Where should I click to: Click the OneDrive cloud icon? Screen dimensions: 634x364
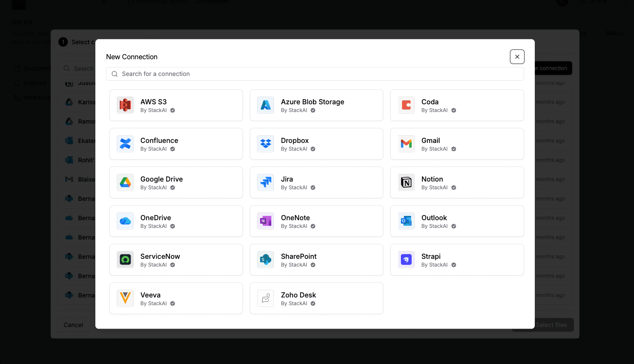[x=125, y=221]
